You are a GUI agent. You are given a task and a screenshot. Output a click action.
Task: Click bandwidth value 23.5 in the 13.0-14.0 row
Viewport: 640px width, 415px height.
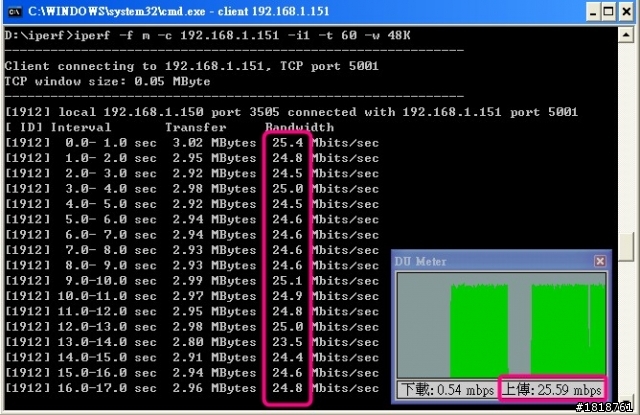tap(288, 342)
